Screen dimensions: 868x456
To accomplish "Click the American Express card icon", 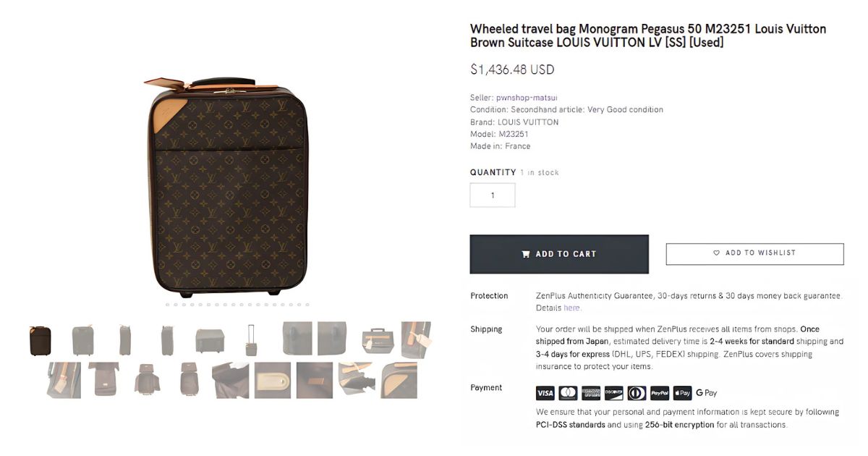I will [591, 393].
